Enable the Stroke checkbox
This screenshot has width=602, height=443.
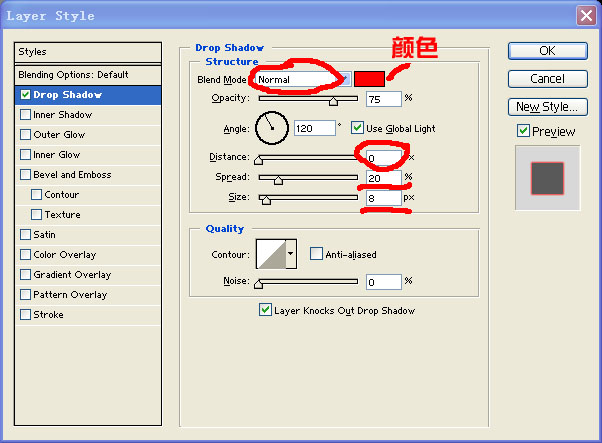coord(25,314)
